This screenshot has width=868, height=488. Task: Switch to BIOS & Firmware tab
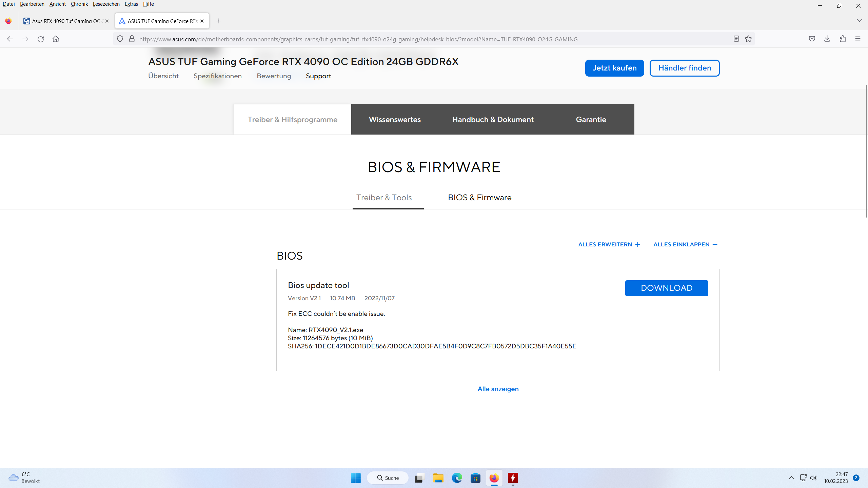point(479,198)
